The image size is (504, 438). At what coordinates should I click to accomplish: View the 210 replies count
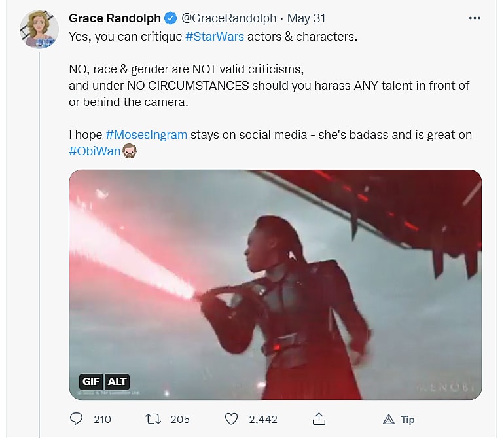pos(102,419)
